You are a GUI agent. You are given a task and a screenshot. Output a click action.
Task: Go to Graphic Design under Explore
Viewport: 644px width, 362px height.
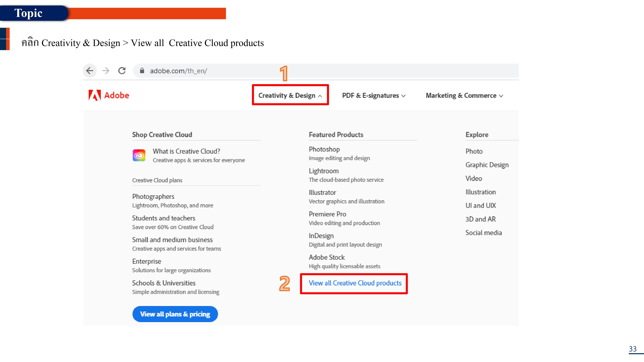point(487,165)
